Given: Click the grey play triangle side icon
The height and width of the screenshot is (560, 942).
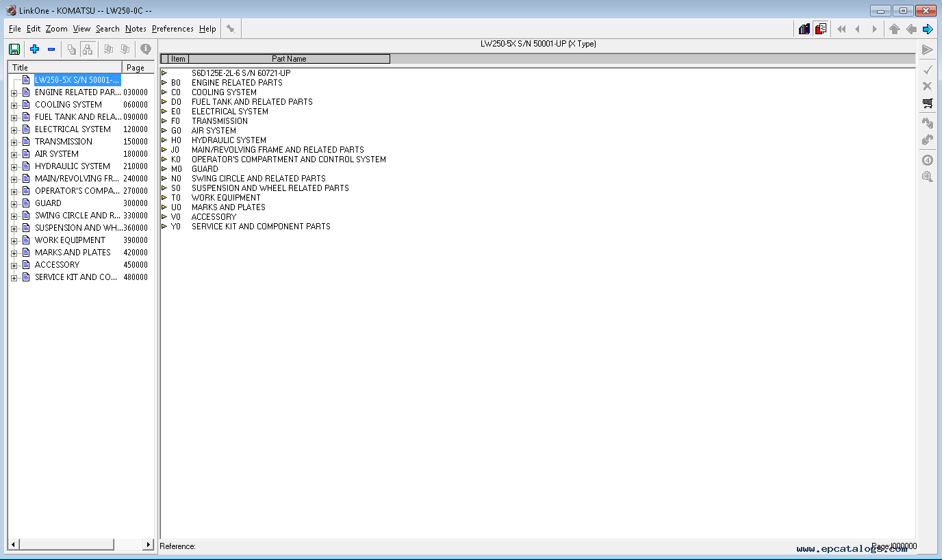Looking at the screenshot, I should coord(928,50).
